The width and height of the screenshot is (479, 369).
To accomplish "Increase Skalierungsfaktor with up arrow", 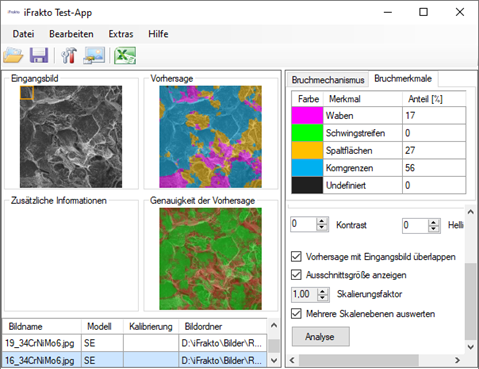I will tap(322, 291).
